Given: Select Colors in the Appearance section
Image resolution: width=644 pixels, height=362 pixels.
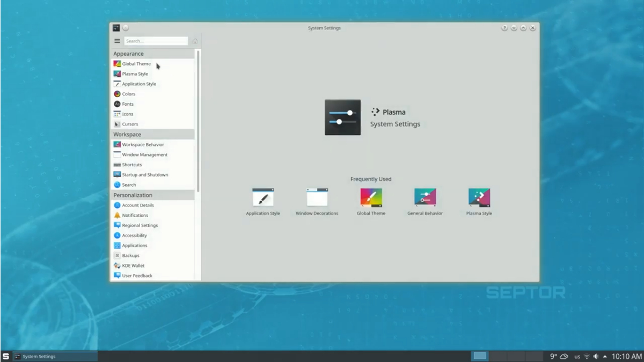Looking at the screenshot, I should point(129,94).
